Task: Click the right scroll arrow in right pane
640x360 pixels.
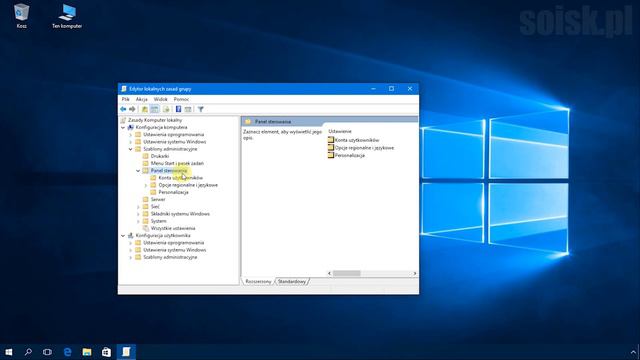Action: [415, 273]
